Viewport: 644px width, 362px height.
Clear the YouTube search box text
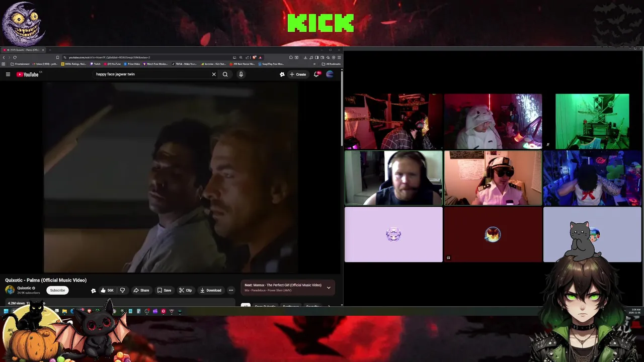click(x=214, y=74)
